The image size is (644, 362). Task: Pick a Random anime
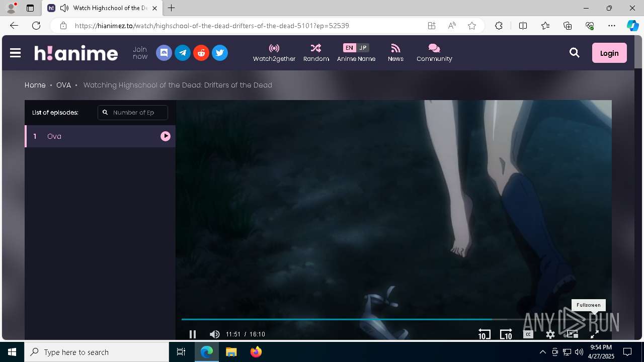point(316,53)
